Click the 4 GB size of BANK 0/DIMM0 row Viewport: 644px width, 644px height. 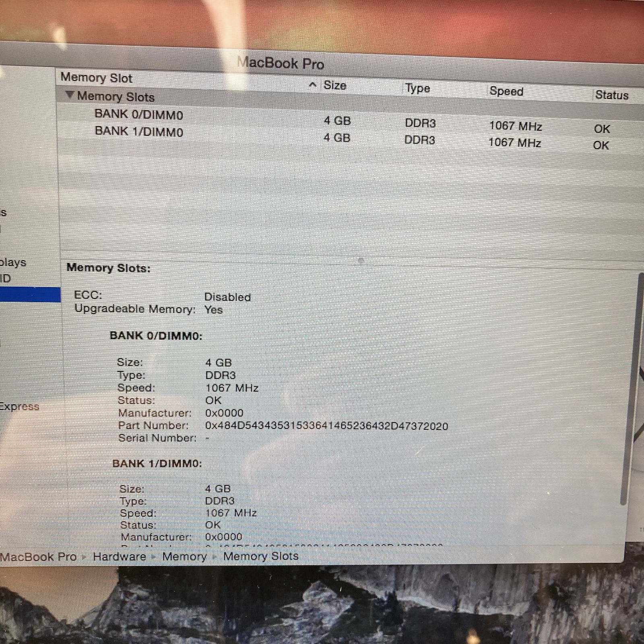click(x=337, y=121)
